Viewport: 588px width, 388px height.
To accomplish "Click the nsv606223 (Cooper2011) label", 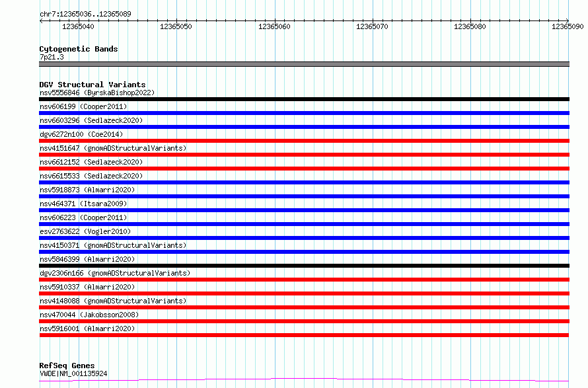I will tap(83, 217).
